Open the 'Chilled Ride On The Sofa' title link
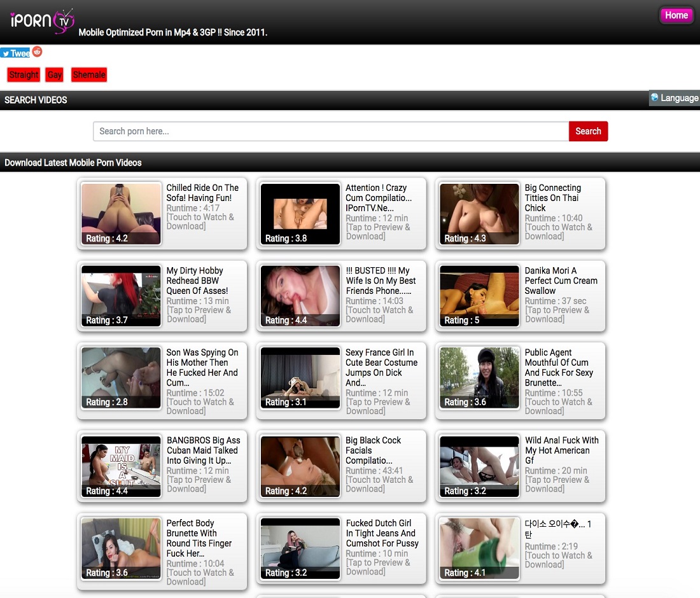This screenshot has height=598, width=700. (x=202, y=193)
